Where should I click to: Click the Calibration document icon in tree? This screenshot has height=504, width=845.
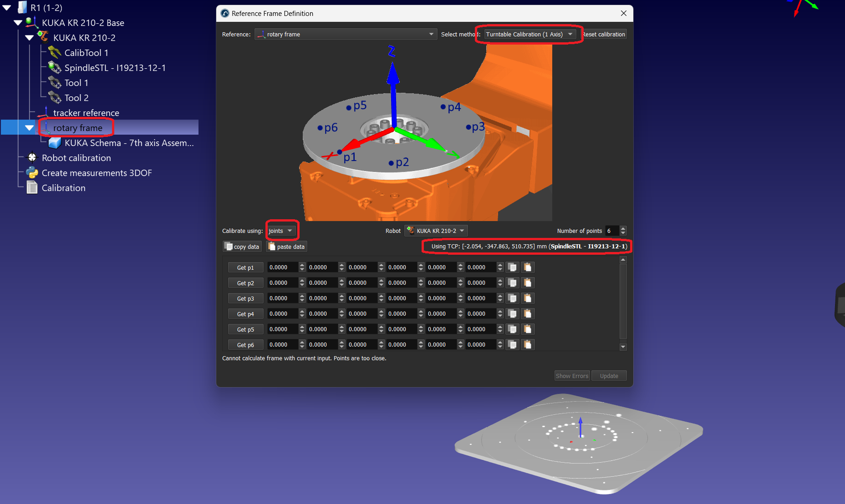point(32,188)
